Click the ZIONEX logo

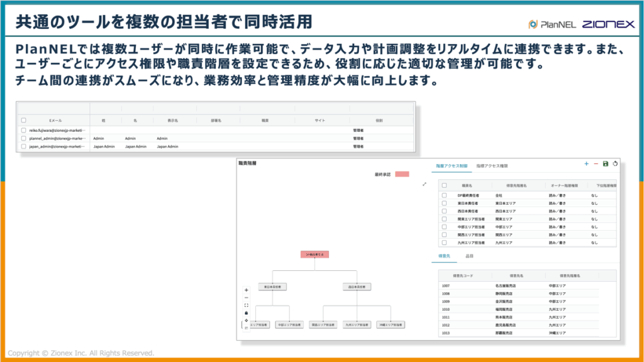[x=608, y=25]
